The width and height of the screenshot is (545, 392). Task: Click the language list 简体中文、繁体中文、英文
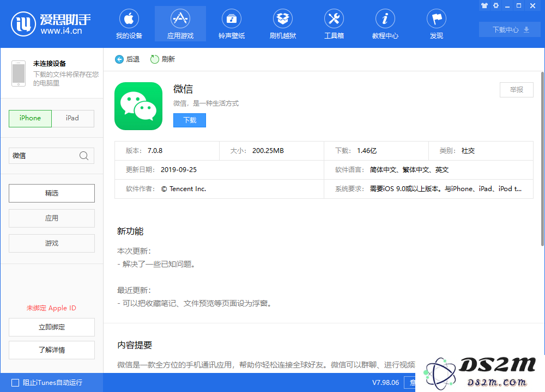409,170
